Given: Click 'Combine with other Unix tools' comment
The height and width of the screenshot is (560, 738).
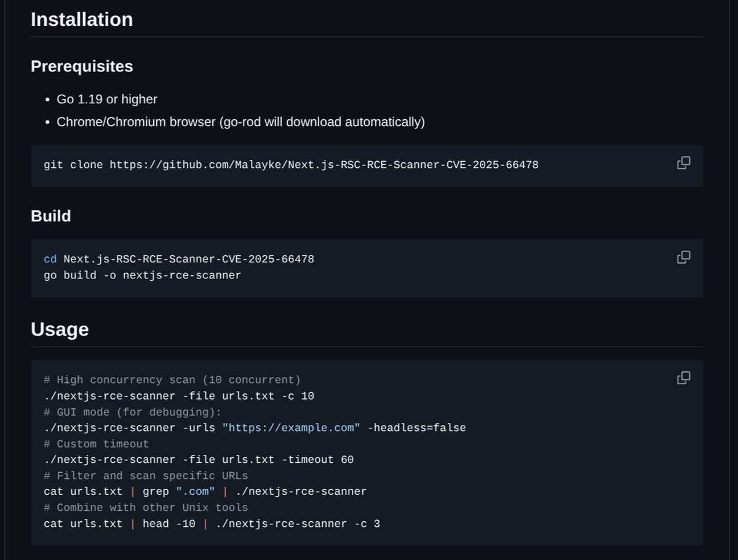Looking at the screenshot, I should coord(146,508).
